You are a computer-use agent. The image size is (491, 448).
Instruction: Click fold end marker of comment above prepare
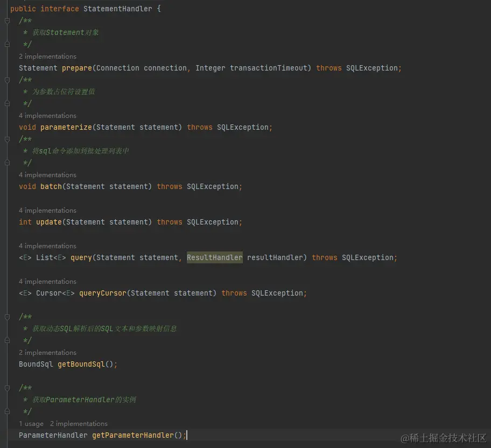(x=7, y=45)
